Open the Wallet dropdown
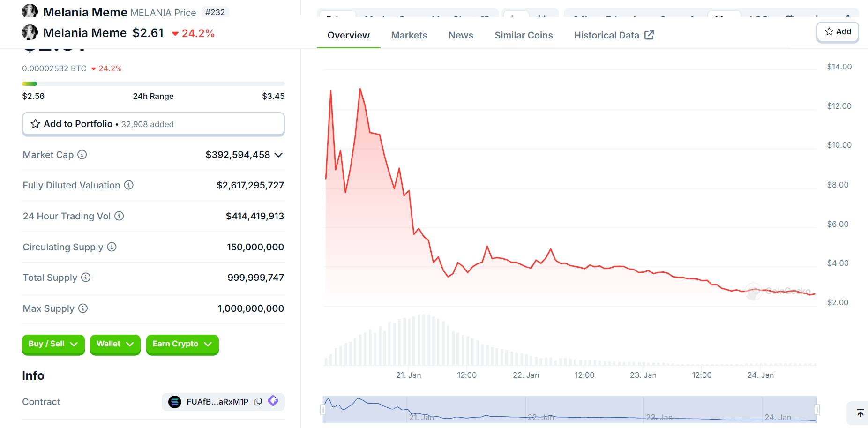This screenshot has width=868, height=428. coord(115,344)
